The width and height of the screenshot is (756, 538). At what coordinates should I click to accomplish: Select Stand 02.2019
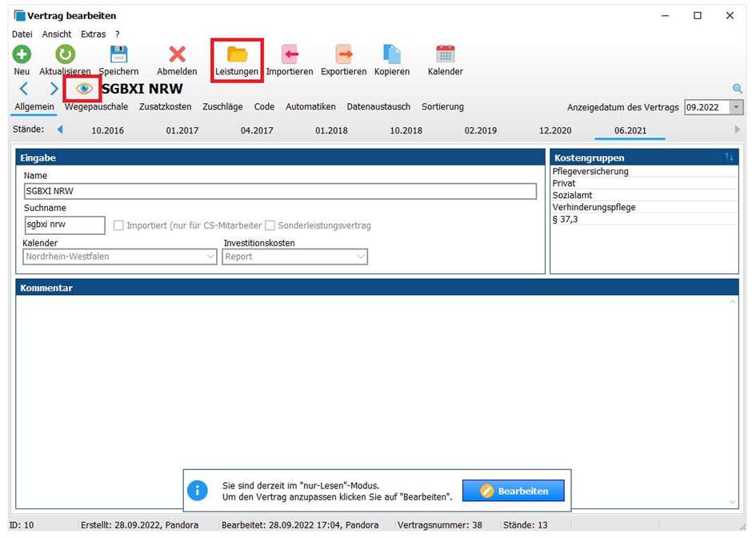click(x=480, y=130)
